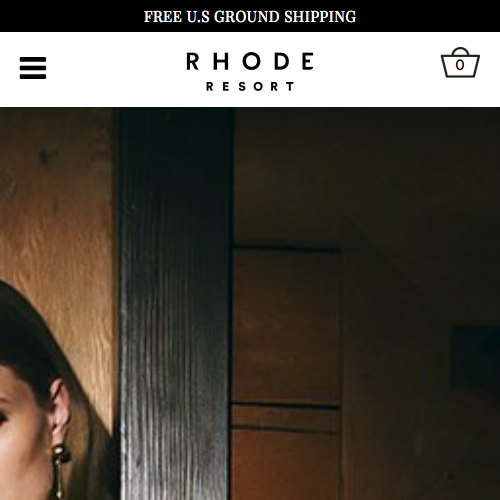This screenshot has width=500, height=500.
Task: Click the RESORT subtitle under the logo
Action: (250, 87)
